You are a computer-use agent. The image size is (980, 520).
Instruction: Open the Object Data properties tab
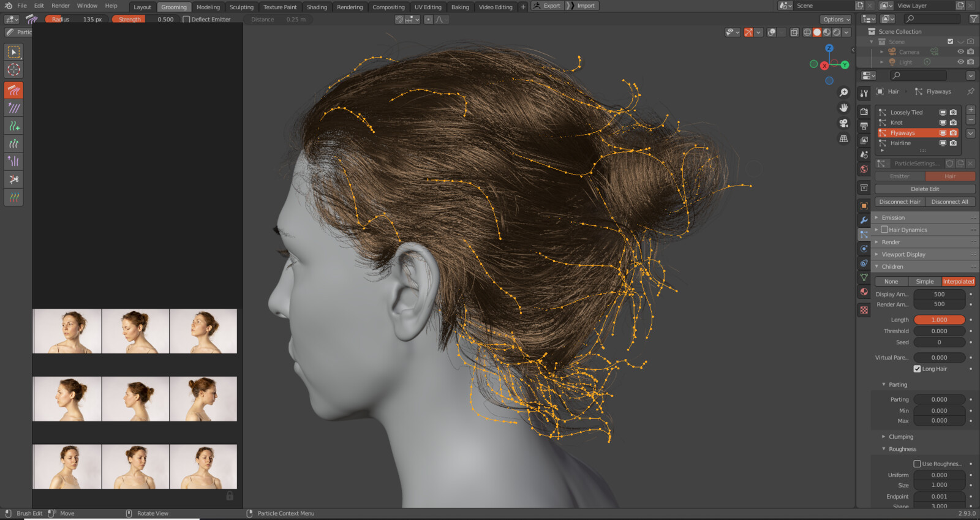(864, 277)
